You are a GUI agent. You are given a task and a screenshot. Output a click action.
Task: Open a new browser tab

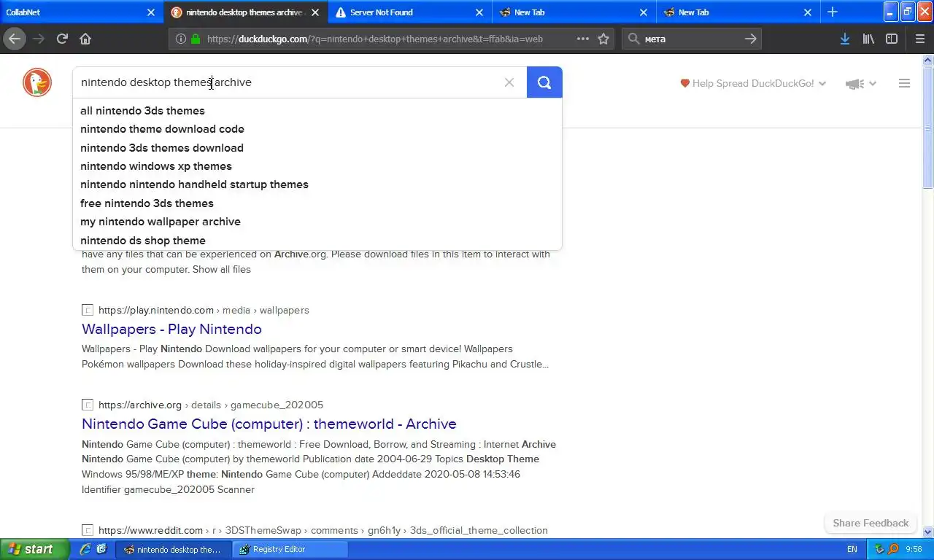[x=833, y=12]
